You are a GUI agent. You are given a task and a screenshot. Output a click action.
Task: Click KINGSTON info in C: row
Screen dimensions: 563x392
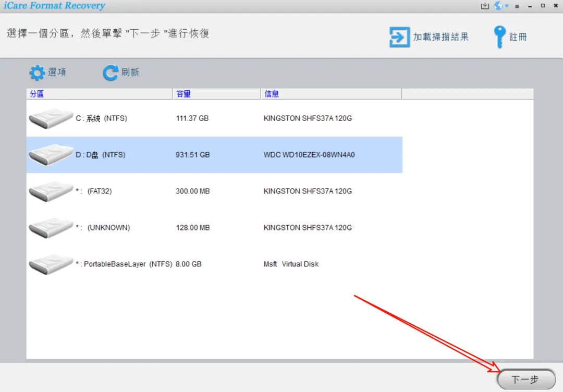coord(308,118)
